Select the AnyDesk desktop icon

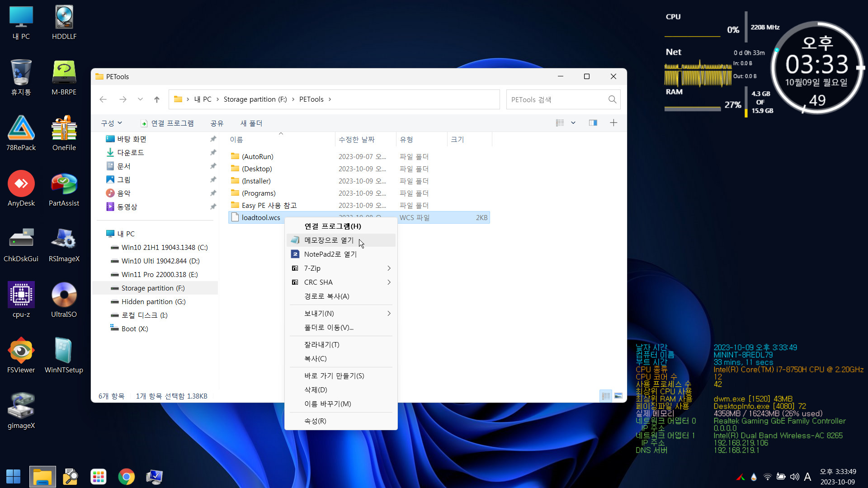21,189
